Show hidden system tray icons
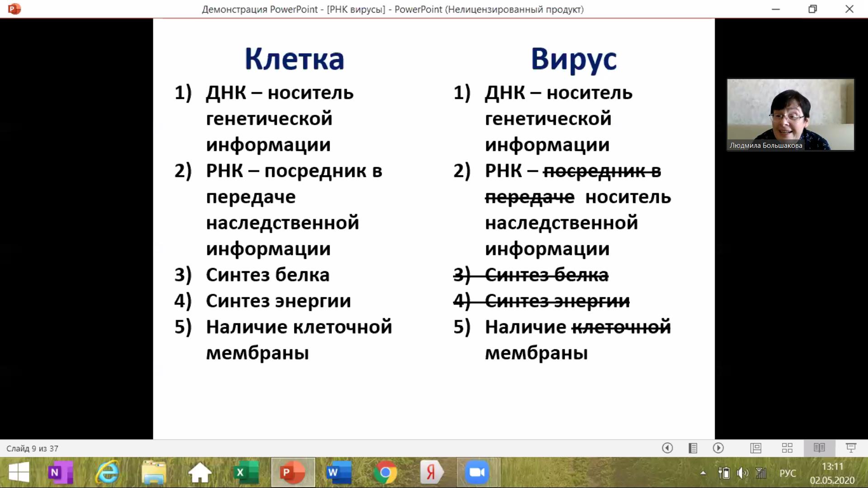The width and height of the screenshot is (868, 488). (x=703, y=473)
